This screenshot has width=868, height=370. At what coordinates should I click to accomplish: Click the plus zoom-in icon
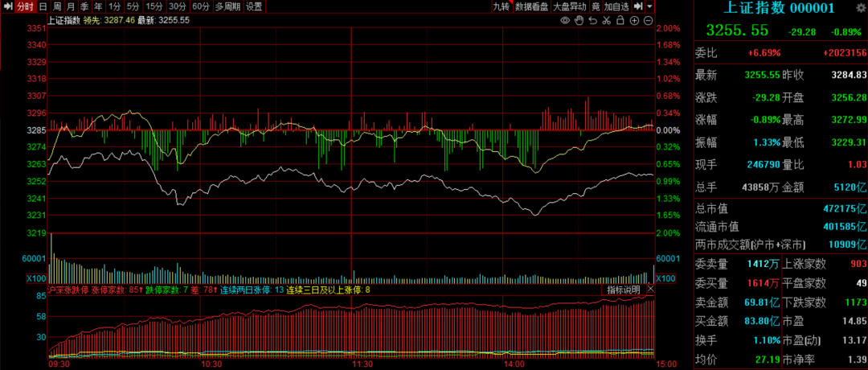click(634, 20)
